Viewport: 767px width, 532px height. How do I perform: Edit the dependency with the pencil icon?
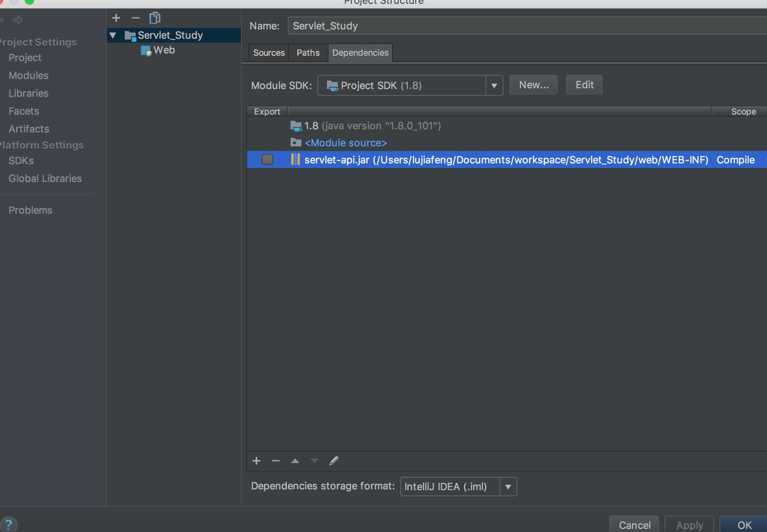tap(334, 461)
